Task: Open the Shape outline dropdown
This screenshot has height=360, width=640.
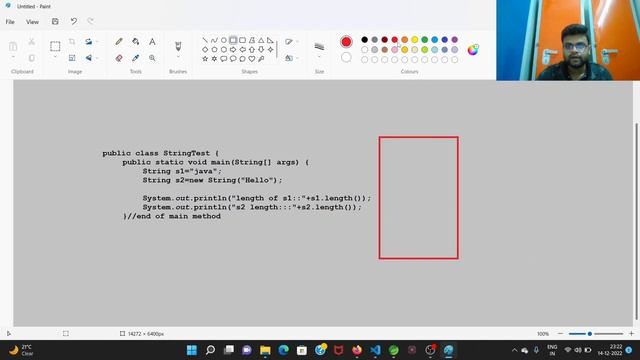Action: click(291, 42)
